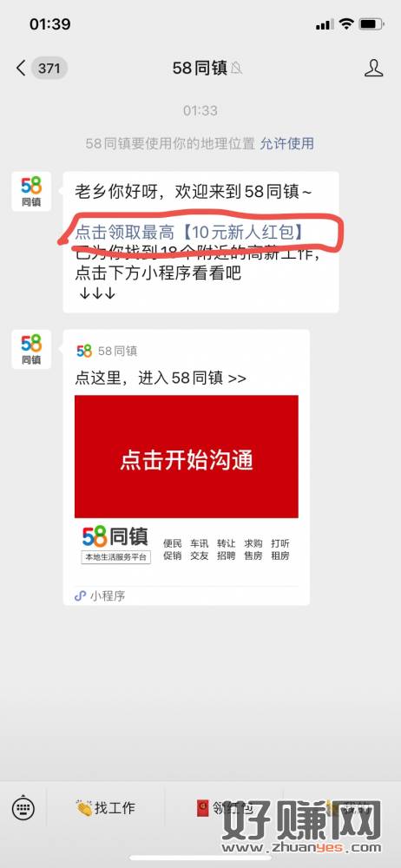The image size is (401, 868).
Task: Tap link 点击领取最高【10元新人红包】
Action: click(x=191, y=232)
